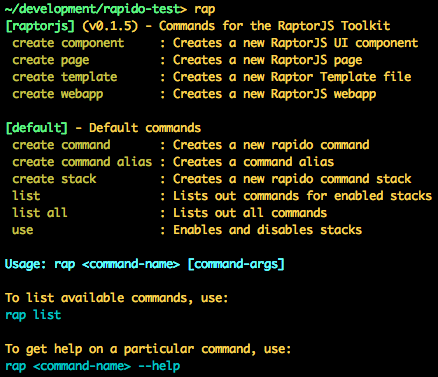The width and height of the screenshot is (438, 377).
Task: Click the '--help' flag in the last line
Action: [159, 366]
